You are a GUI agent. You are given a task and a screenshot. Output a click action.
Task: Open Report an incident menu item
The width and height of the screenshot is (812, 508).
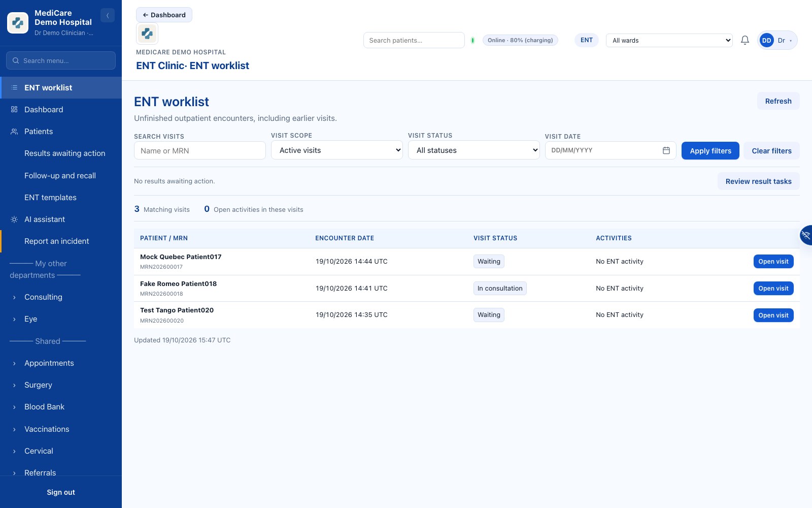tap(61, 241)
